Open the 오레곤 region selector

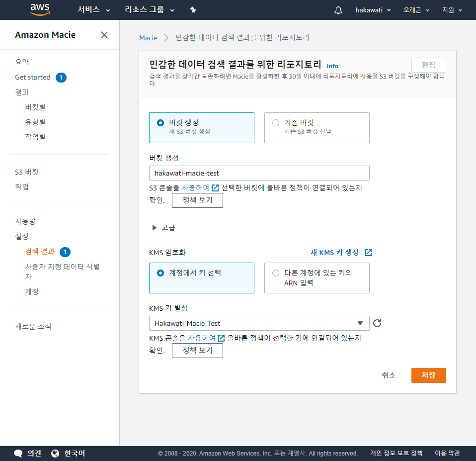click(416, 10)
